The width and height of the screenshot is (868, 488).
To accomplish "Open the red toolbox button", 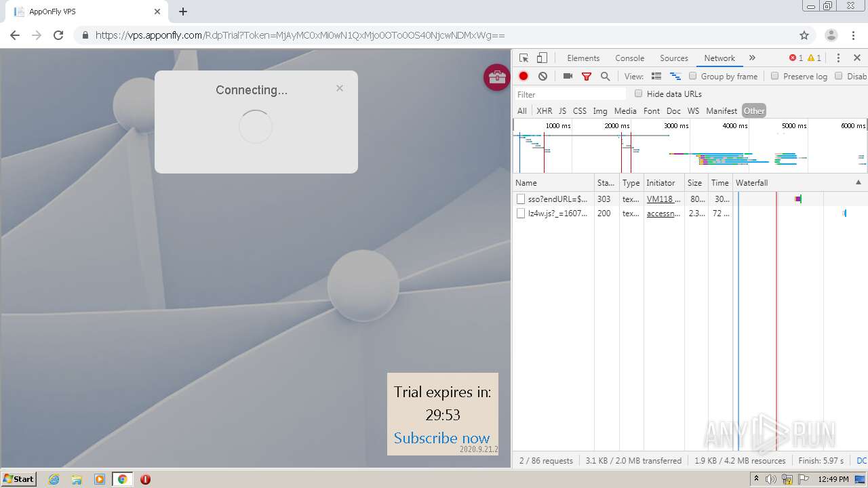I will point(496,77).
